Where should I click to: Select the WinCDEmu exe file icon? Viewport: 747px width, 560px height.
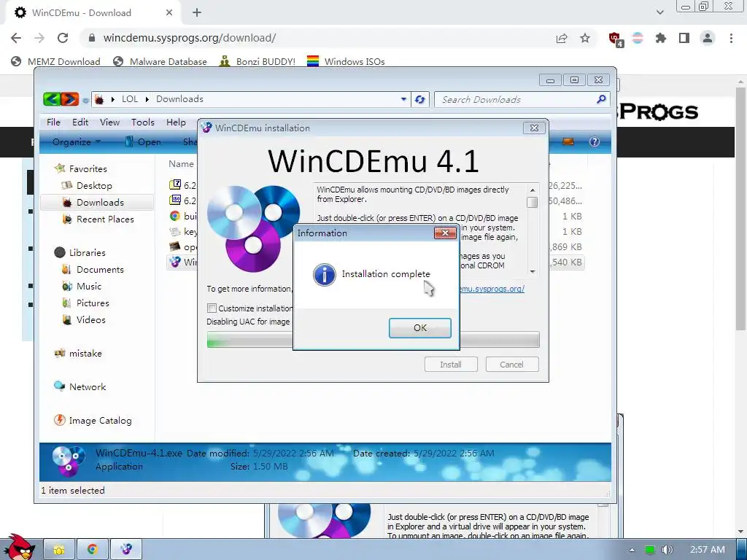coord(175,262)
